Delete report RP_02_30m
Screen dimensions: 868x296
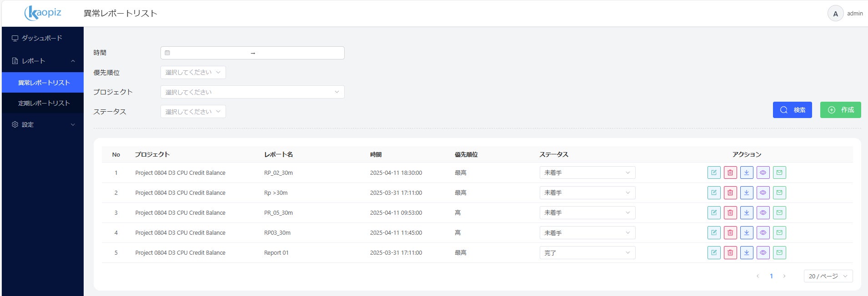(730, 173)
